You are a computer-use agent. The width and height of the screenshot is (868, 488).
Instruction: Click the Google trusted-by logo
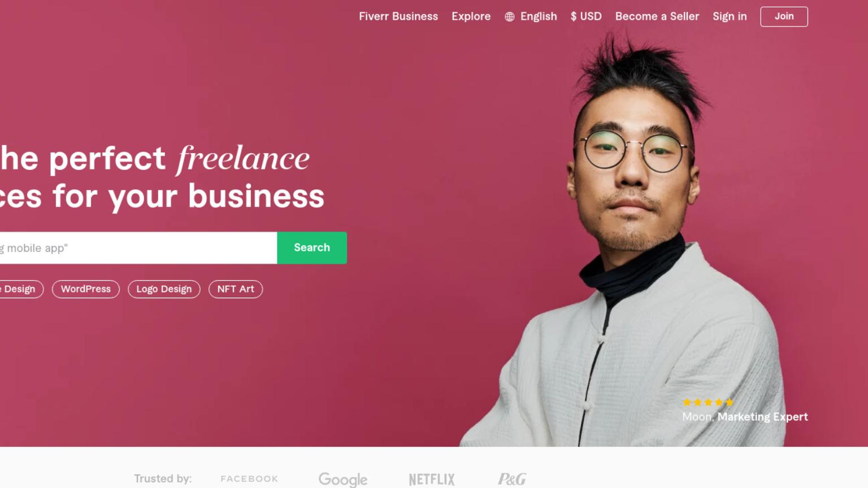point(343,480)
